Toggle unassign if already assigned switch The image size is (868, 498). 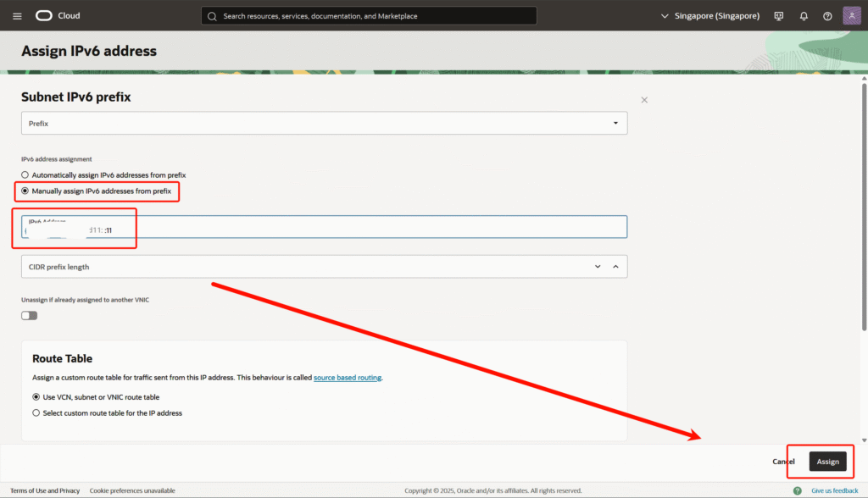click(30, 315)
